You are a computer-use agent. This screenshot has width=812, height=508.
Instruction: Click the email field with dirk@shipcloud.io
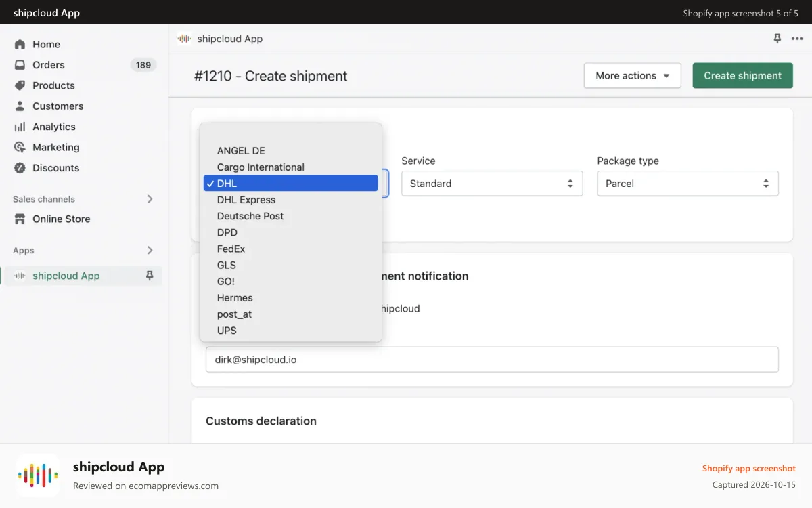(x=492, y=360)
